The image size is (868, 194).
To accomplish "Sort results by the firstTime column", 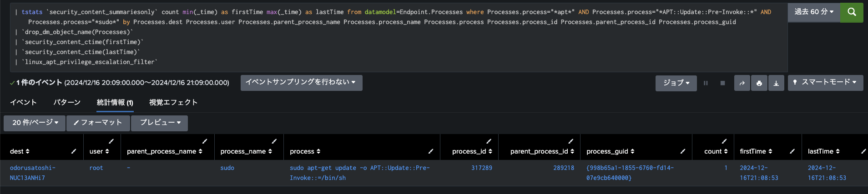I will [x=756, y=151].
